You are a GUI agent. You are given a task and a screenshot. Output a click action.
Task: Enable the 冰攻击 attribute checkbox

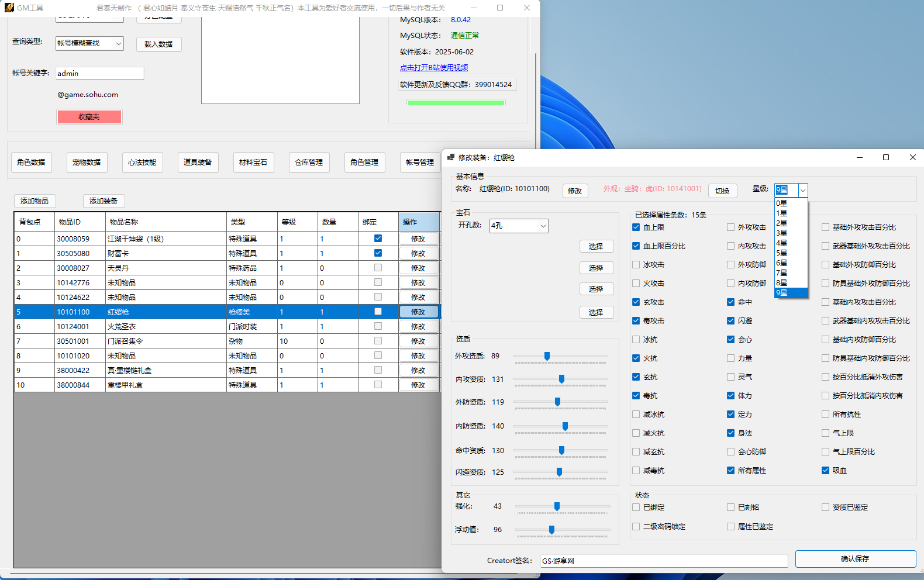636,265
